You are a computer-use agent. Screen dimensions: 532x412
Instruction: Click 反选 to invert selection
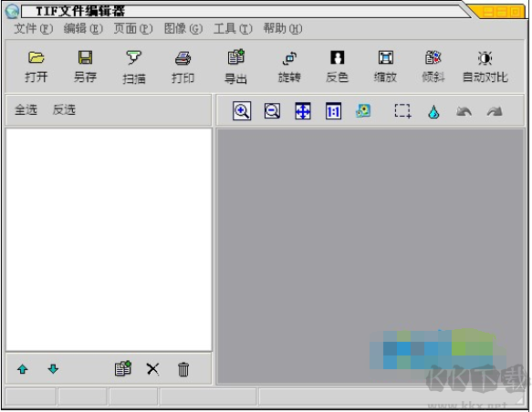tap(64, 109)
